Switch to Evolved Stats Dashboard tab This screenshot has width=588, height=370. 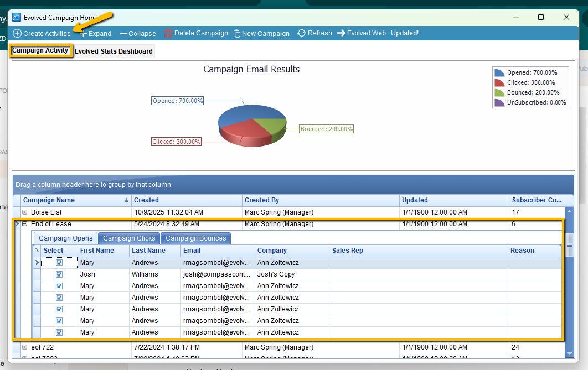coord(114,51)
